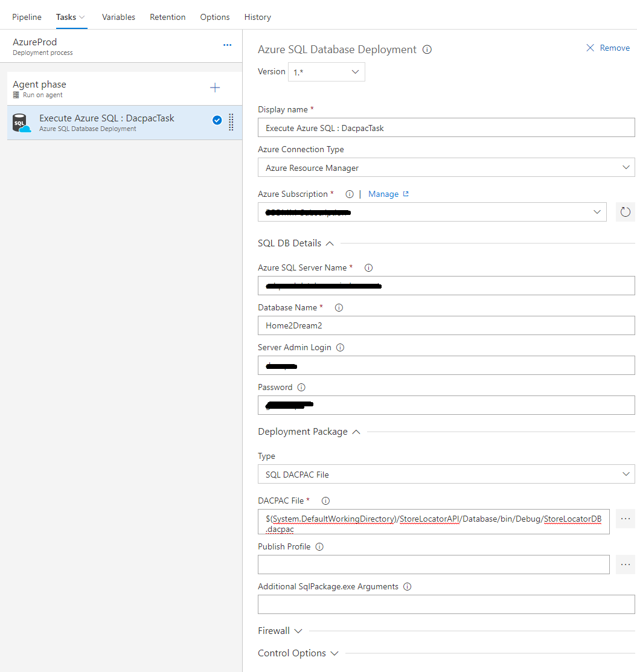Open the SQL DACPAC File type dropdown

(x=446, y=474)
